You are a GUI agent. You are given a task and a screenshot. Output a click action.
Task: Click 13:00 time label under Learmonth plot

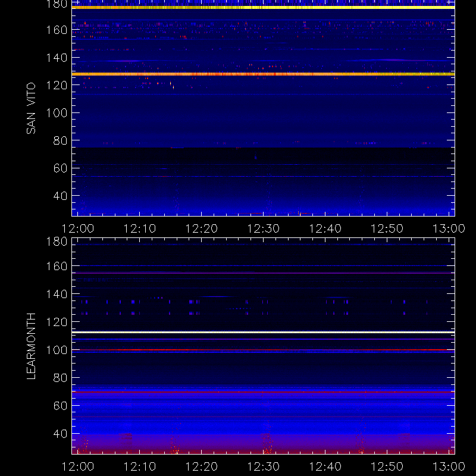click(449, 466)
